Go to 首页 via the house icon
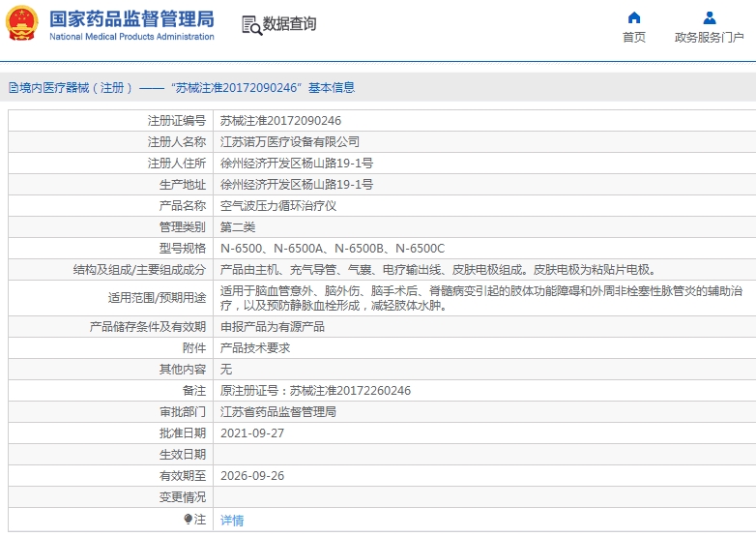 pyautogui.click(x=634, y=17)
